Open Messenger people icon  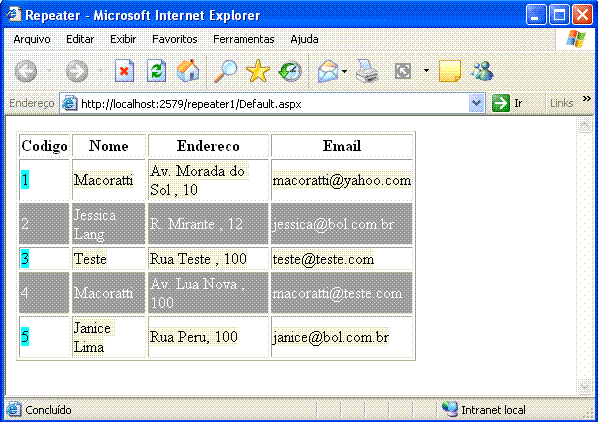coord(482,71)
